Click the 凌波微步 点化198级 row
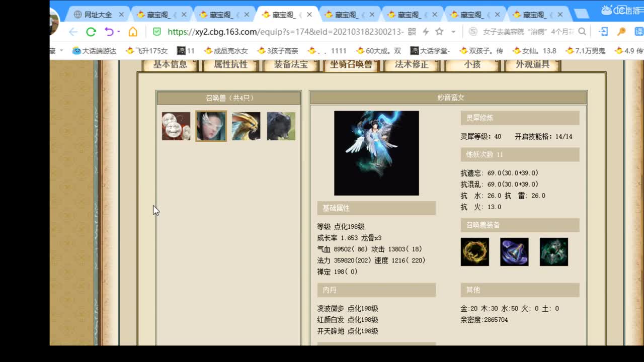This screenshot has height=362, width=644. pos(348,309)
